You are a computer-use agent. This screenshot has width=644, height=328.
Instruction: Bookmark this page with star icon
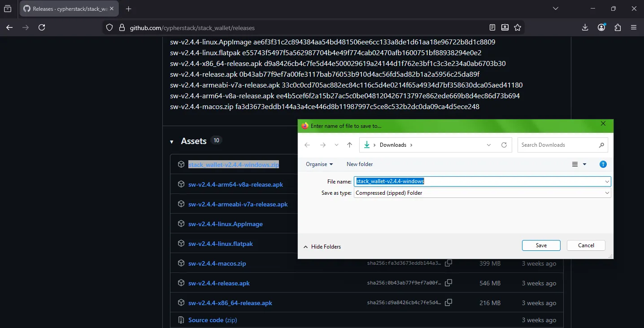pos(518,27)
